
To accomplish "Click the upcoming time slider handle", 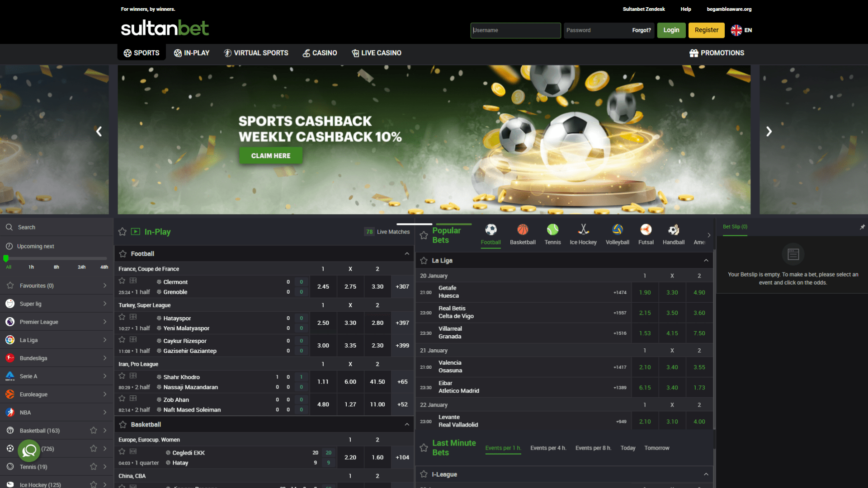I will pyautogui.click(x=6, y=258).
